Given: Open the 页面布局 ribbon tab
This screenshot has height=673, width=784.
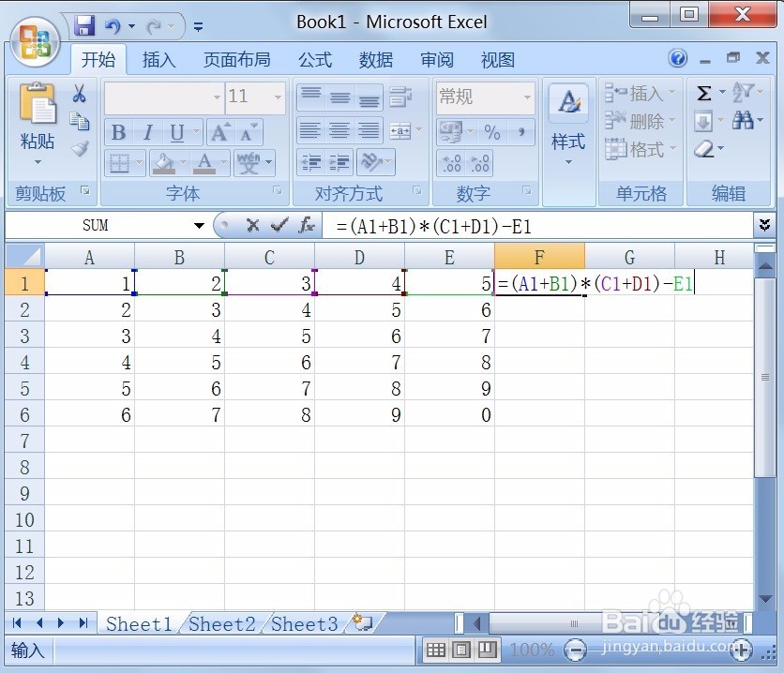Looking at the screenshot, I should coord(237,60).
